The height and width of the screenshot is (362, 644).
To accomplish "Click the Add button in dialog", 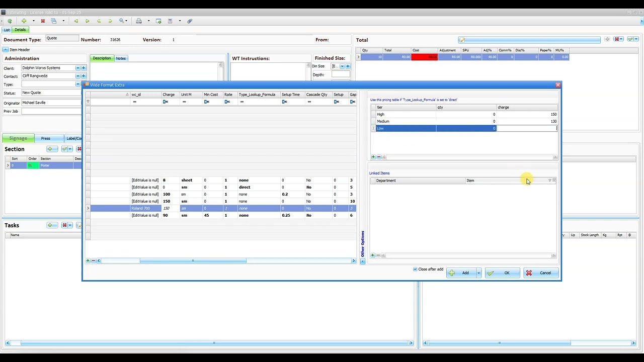I will coord(460,273).
